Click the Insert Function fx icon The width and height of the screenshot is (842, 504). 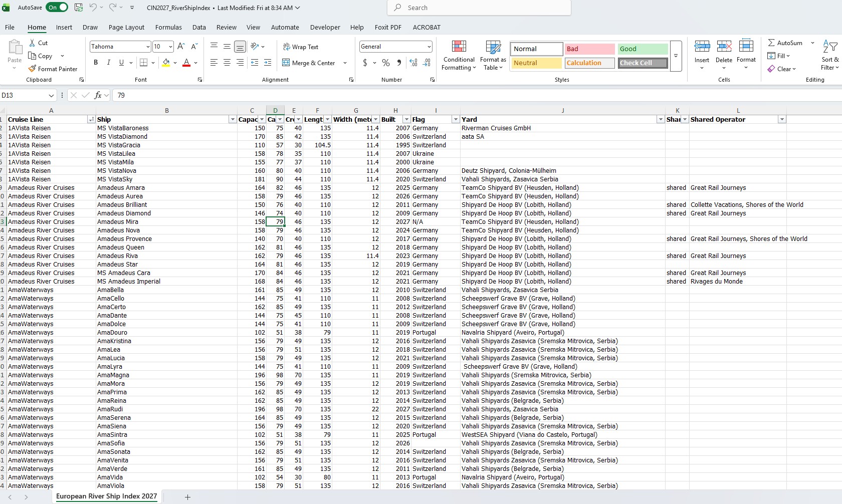pos(98,95)
